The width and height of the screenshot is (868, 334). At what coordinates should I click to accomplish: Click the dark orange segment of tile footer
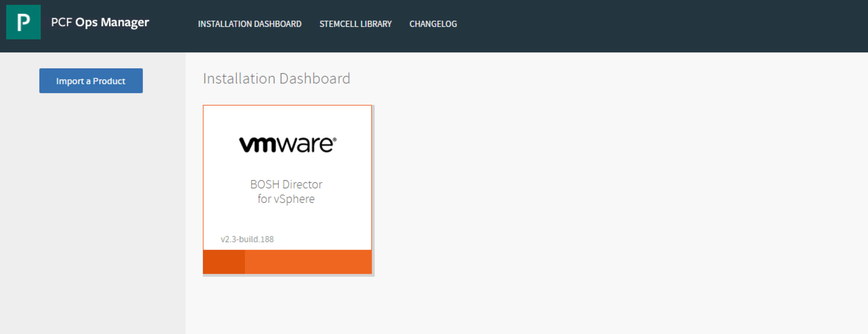click(224, 262)
